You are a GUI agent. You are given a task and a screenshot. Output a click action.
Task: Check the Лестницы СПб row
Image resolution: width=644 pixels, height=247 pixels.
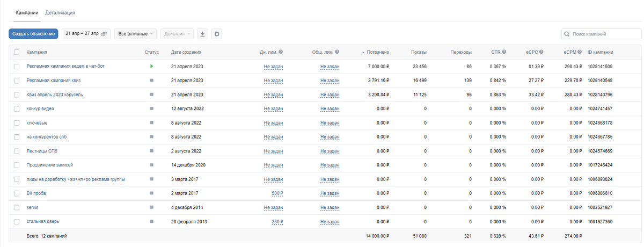click(17, 151)
